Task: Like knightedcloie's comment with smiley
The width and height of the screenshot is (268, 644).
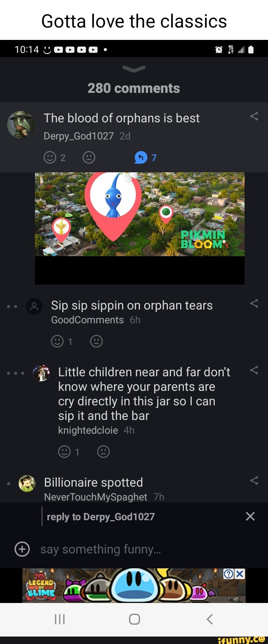Action: click(x=64, y=452)
